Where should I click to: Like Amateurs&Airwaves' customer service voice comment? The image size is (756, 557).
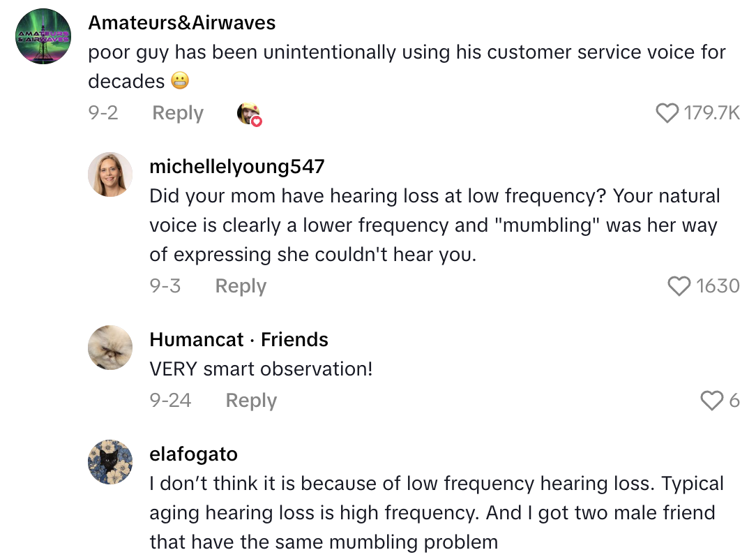click(x=667, y=112)
